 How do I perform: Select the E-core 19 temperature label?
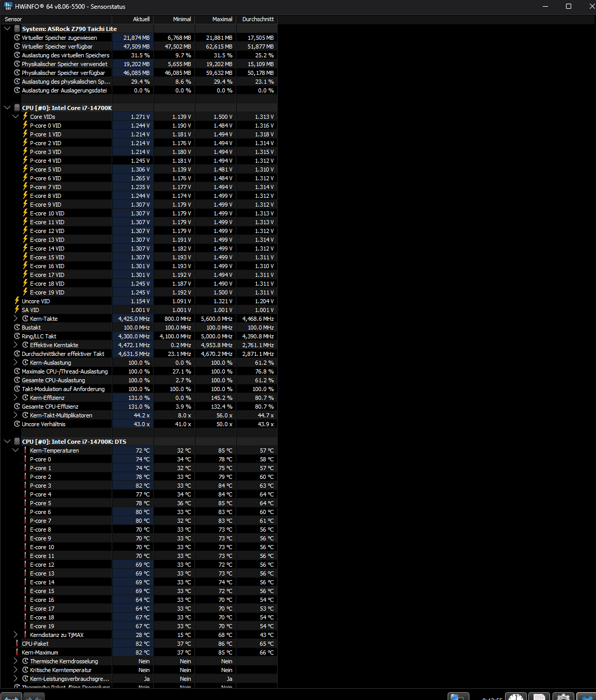click(42, 626)
